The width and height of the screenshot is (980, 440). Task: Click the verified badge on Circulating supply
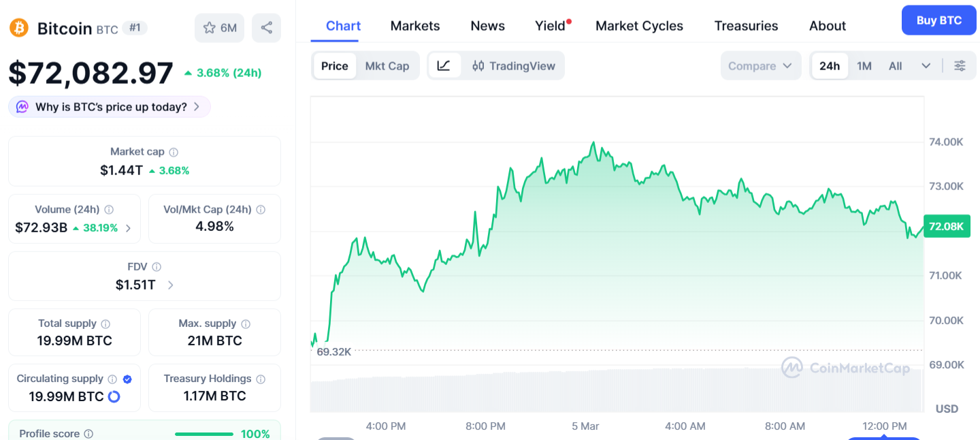[127, 379]
